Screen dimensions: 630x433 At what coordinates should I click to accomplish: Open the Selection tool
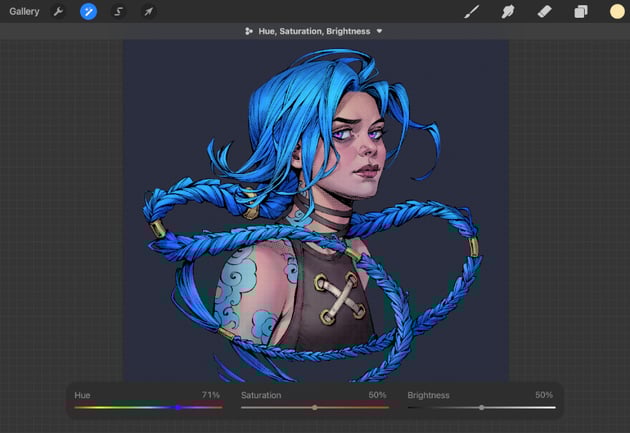(119, 12)
